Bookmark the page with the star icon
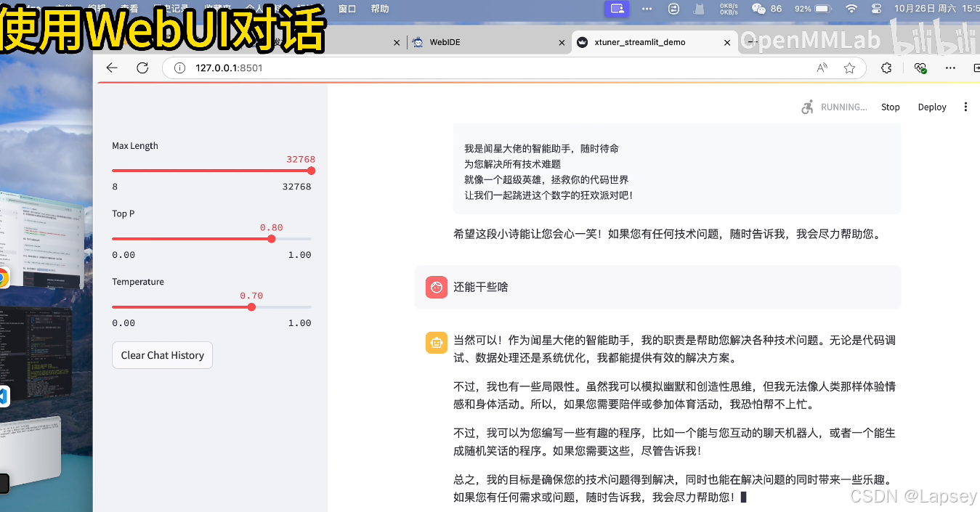The image size is (980, 512). [849, 68]
